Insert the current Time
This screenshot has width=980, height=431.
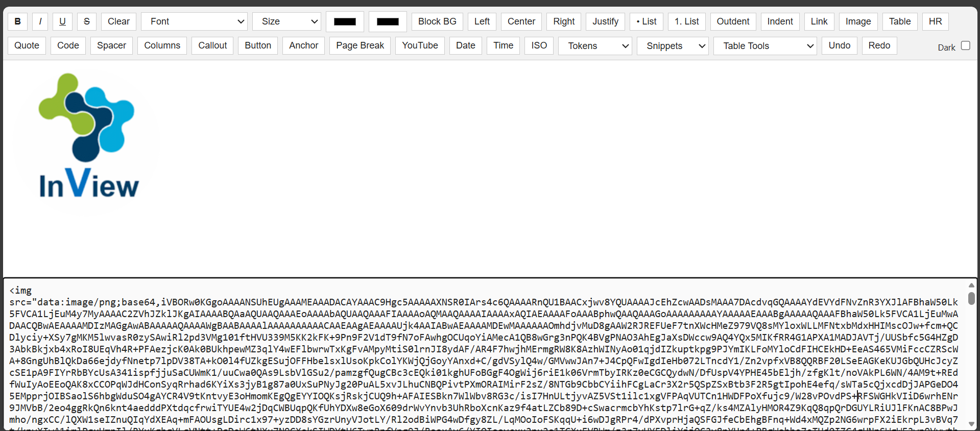click(x=504, y=45)
